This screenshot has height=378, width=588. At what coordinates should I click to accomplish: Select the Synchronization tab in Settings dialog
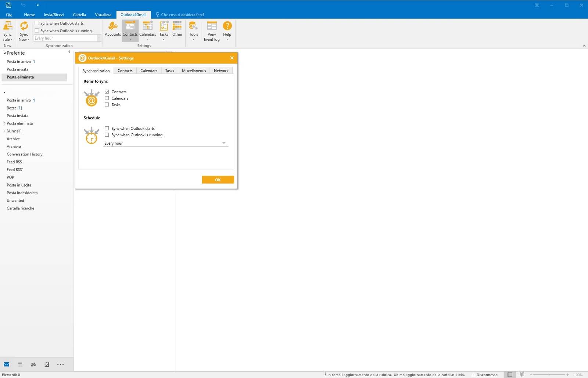tap(96, 71)
